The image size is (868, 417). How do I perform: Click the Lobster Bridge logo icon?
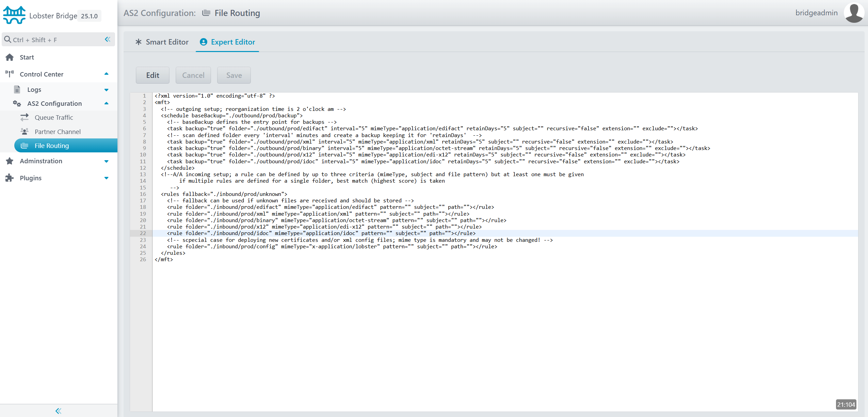coord(14,15)
